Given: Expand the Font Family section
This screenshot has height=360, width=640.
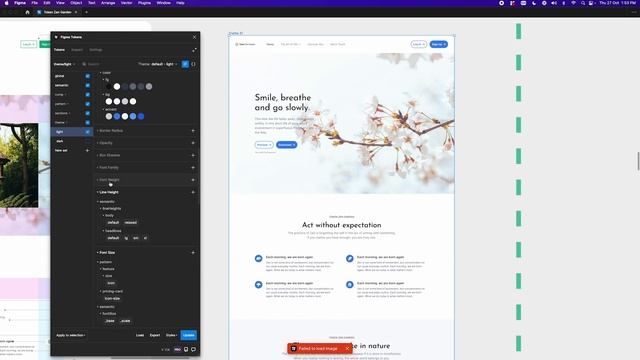Looking at the screenshot, I should click(109, 167).
